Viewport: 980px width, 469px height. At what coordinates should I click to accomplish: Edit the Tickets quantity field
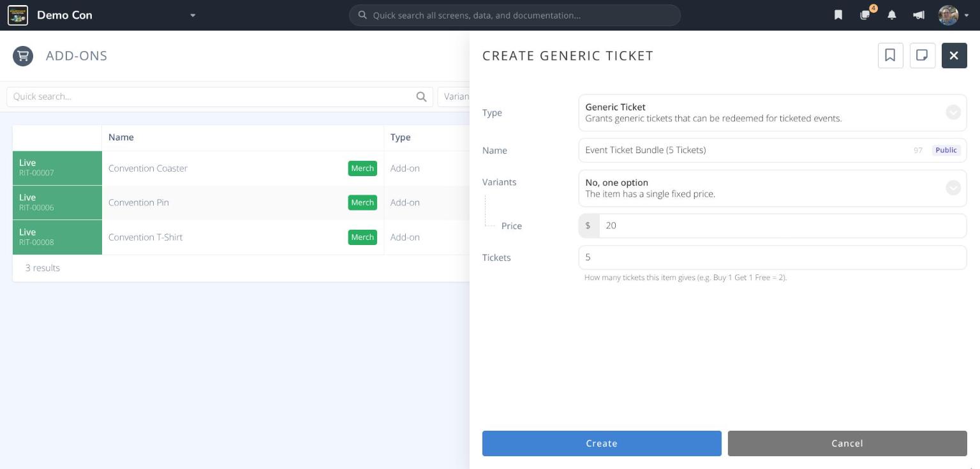(772, 257)
